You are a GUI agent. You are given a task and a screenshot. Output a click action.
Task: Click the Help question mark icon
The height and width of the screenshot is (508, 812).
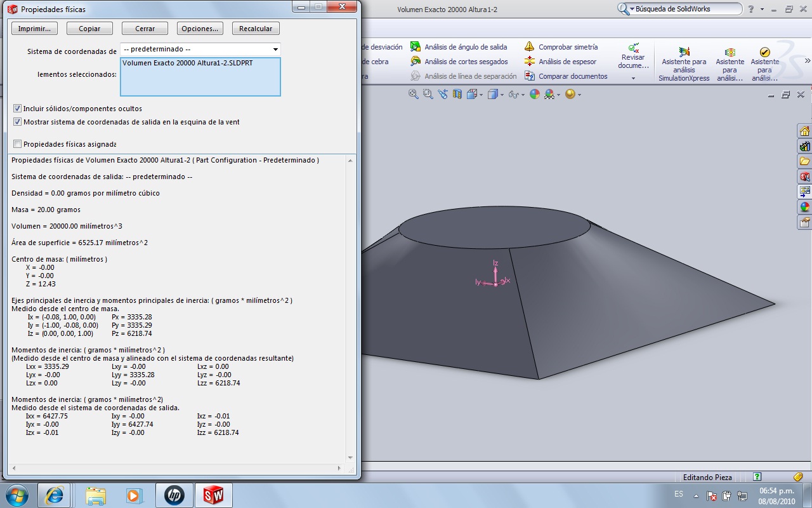click(752, 9)
